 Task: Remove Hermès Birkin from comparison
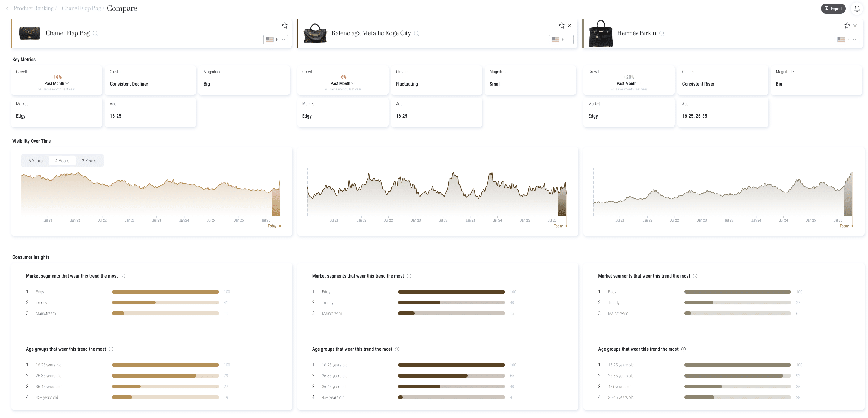855,26
